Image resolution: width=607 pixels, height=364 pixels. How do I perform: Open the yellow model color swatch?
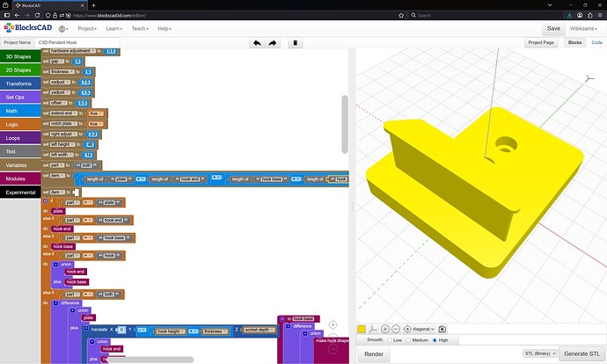pos(362,328)
